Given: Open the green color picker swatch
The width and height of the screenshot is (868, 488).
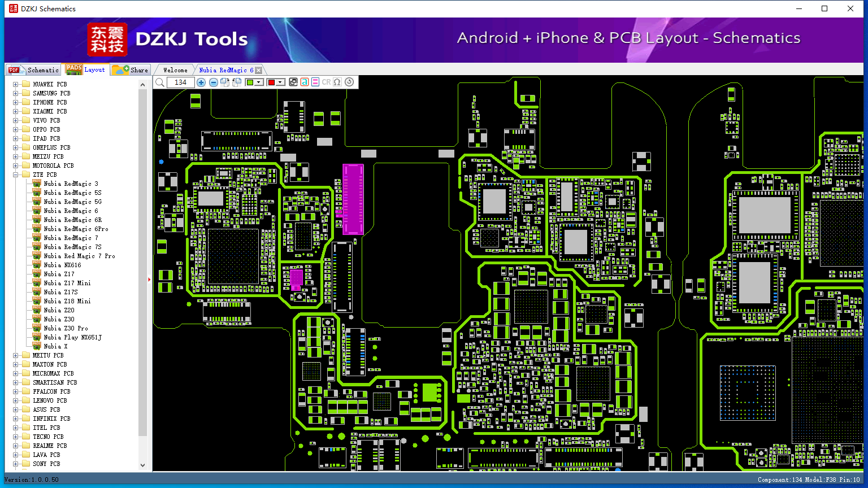Looking at the screenshot, I should [254, 82].
